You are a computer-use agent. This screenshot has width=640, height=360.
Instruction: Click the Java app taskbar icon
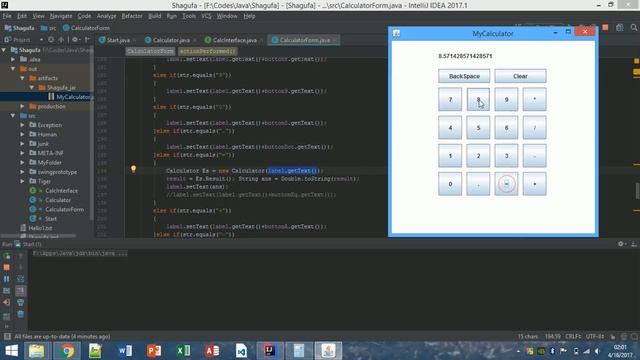(328, 351)
